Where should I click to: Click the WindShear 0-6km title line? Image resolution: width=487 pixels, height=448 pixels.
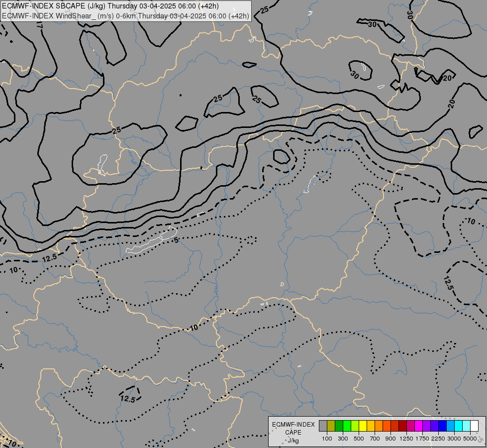(125, 16)
